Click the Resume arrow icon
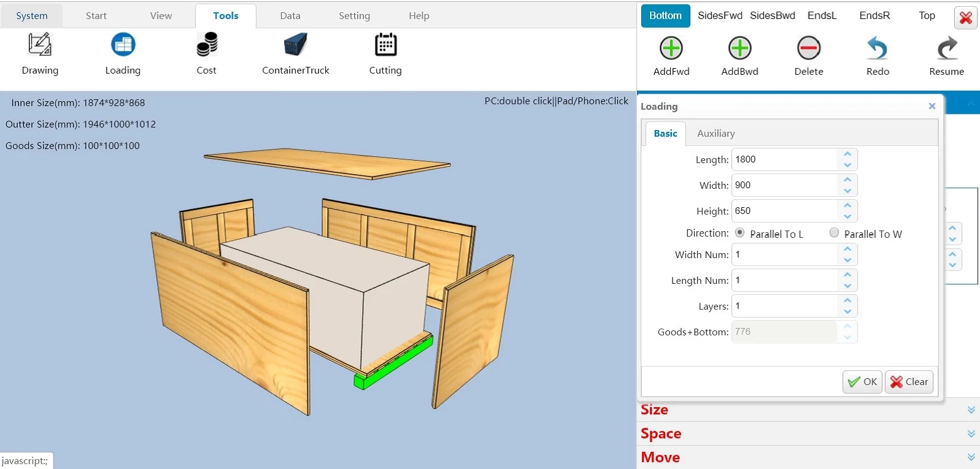The width and height of the screenshot is (980, 469). (947, 48)
